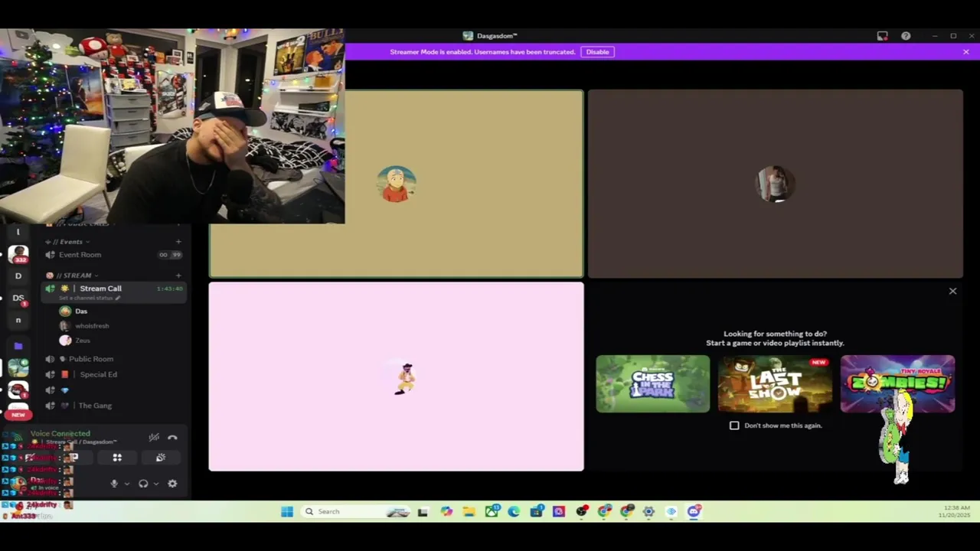
Task: Open OBS Studio from the taskbar
Action: 582,511
